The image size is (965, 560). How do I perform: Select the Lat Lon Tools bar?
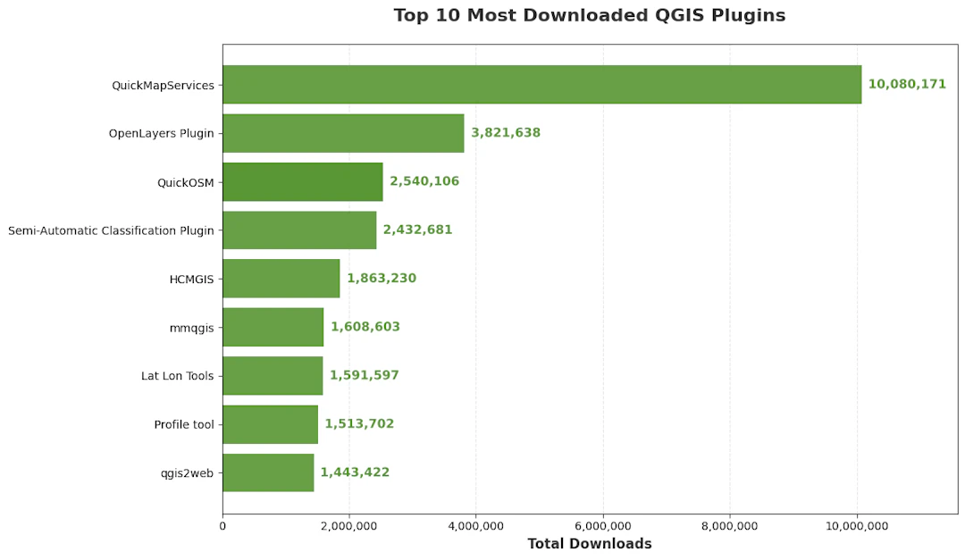pos(273,375)
